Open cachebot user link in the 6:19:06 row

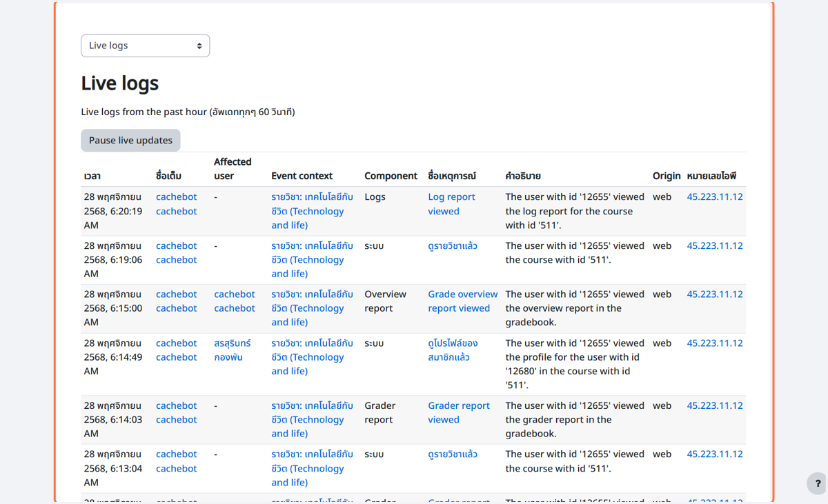click(177, 252)
